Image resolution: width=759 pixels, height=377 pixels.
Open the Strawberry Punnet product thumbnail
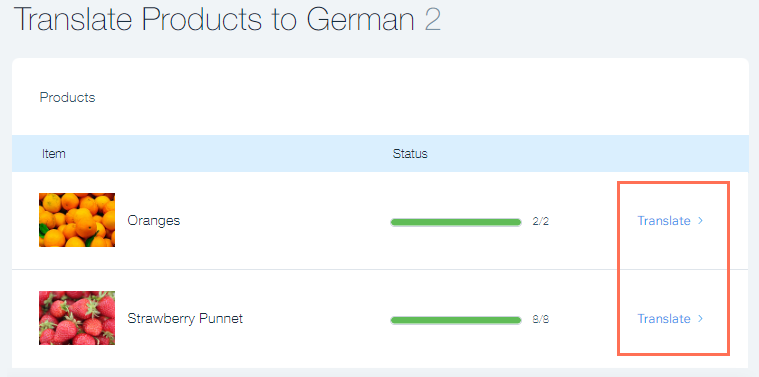[x=77, y=318]
